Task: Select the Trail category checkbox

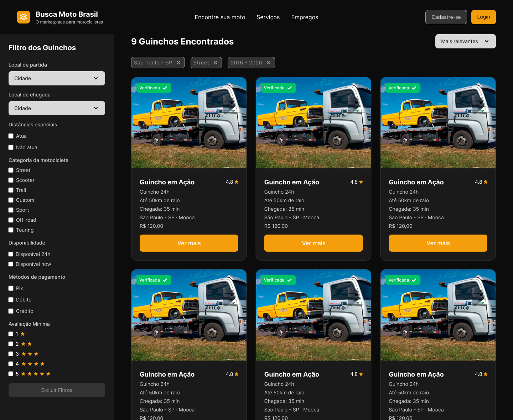Action: coord(11,190)
